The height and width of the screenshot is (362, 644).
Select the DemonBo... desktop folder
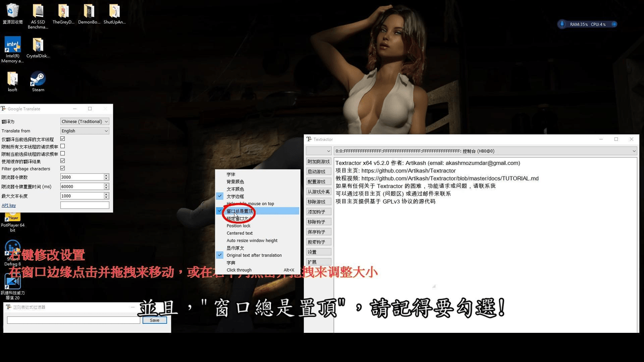click(89, 14)
